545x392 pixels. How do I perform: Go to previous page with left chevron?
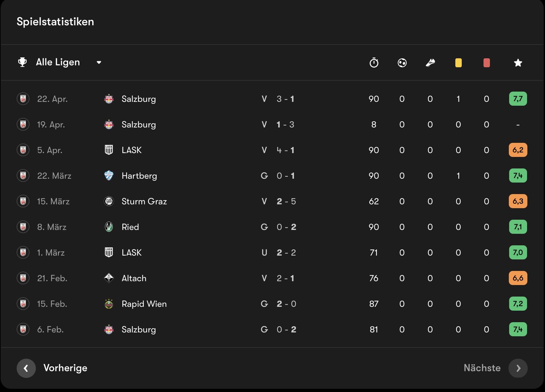(x=26, y=368)
